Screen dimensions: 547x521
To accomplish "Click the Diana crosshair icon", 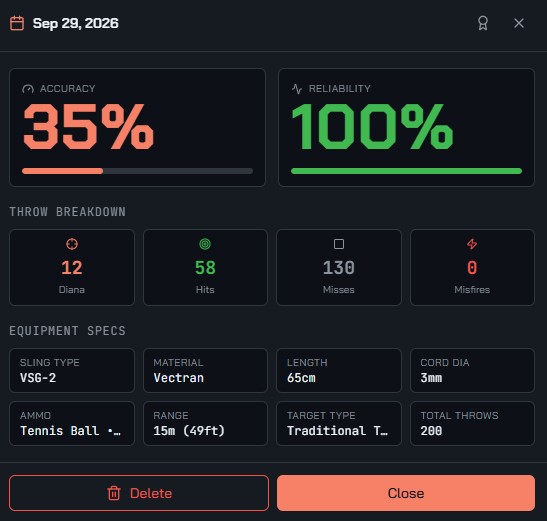I will pyautogui.click(x=72, y=244).
